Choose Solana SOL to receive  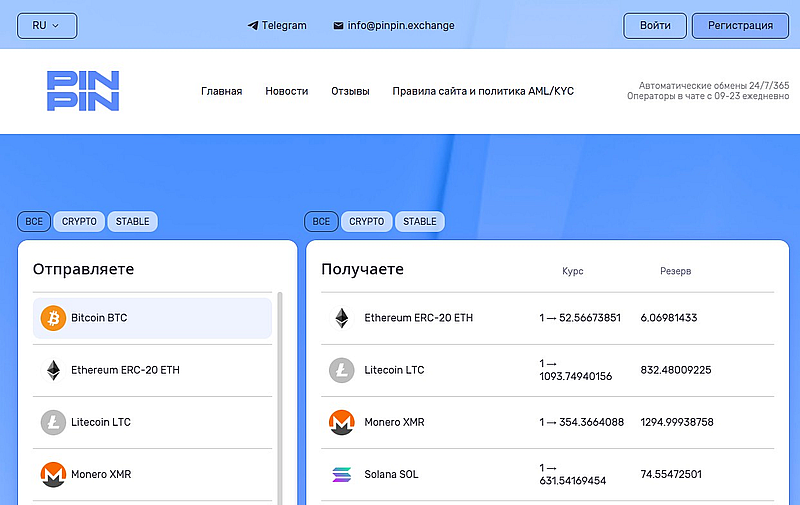547,474
